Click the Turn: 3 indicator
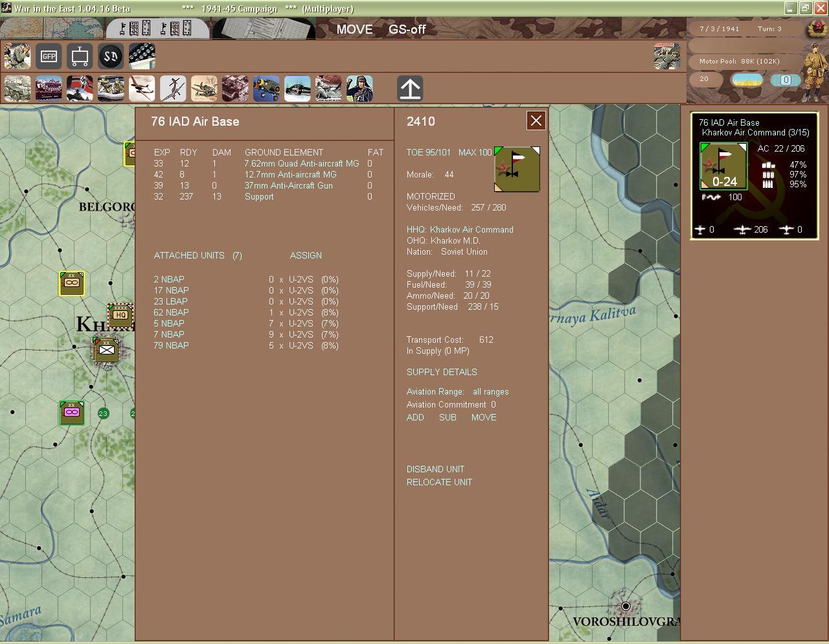The width and height of the screenshot is (829, 644). click(x=769, y=29)
